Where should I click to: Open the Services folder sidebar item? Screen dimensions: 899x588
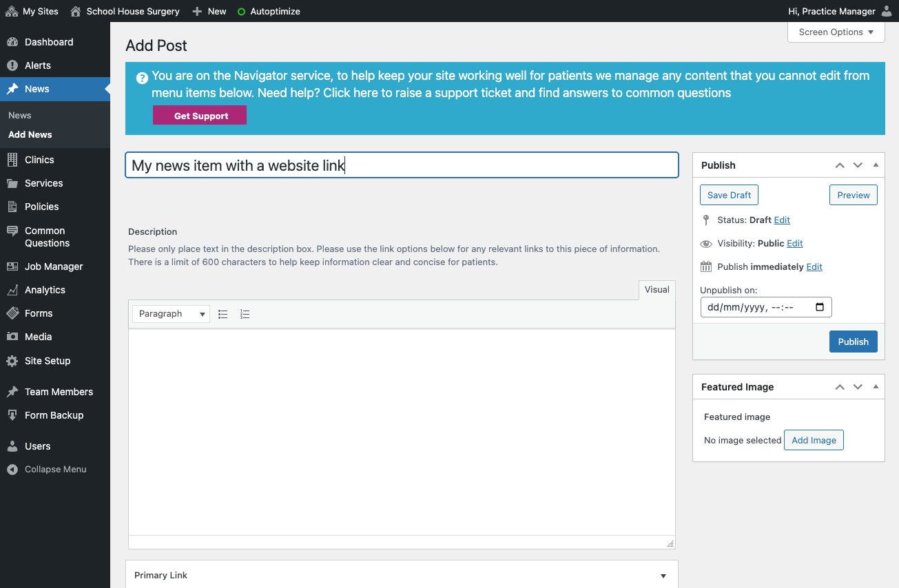(x=55, y=183)
